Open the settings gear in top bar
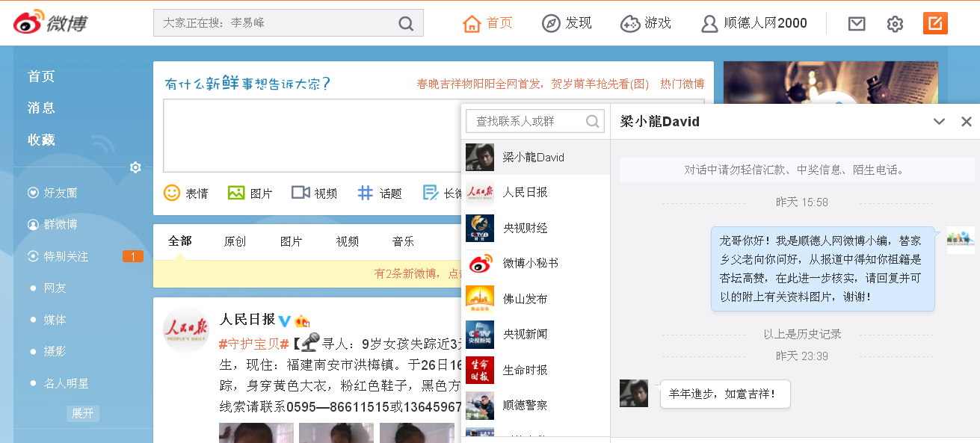 [895, 23]
